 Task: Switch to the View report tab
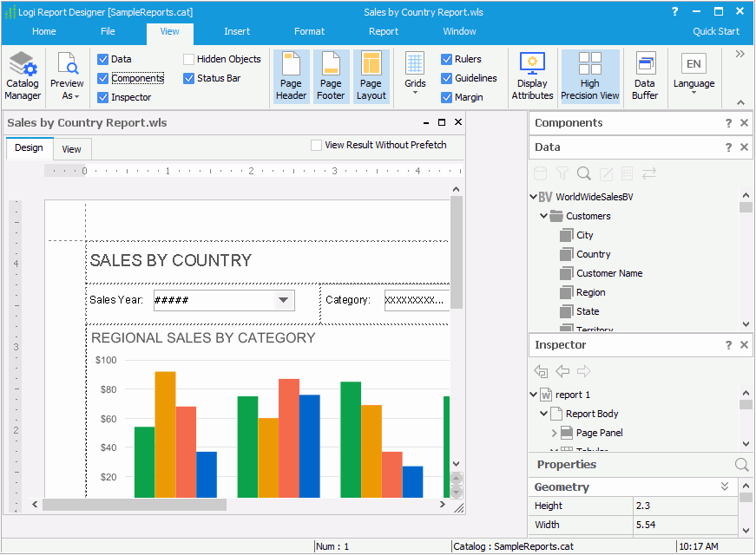point(71,149)
